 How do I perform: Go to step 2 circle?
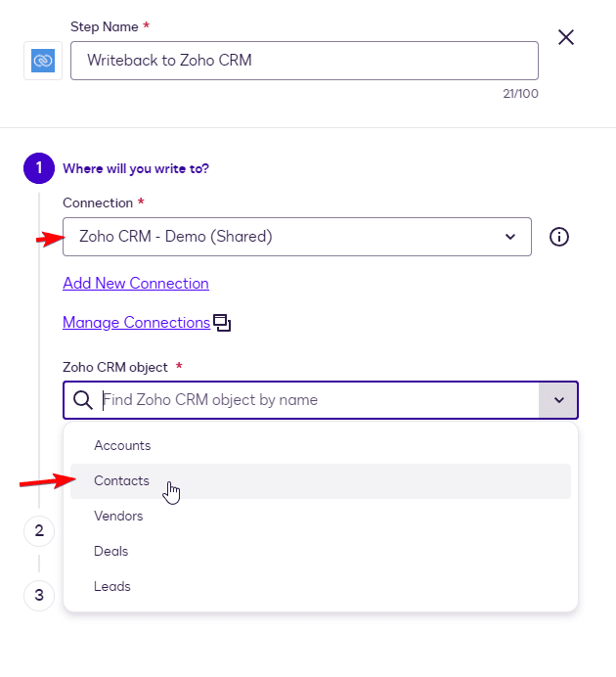(x=39, y=531)
